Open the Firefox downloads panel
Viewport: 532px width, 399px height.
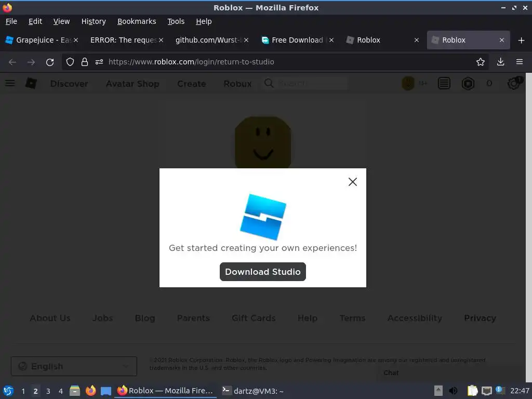(x=500, y=62)
